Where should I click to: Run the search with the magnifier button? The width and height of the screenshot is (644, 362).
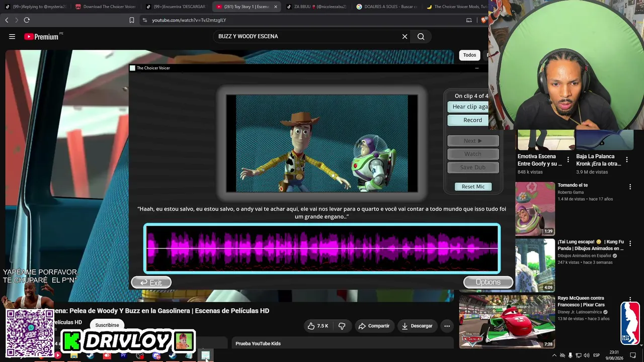pyautogui.click(x=421, y=36)
